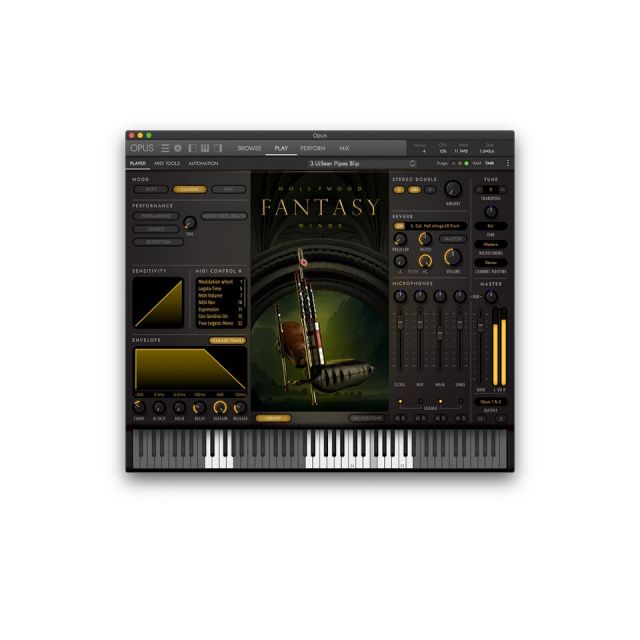Toggle Legato performance mode
The image size is (640, 640).
point(156,229)
